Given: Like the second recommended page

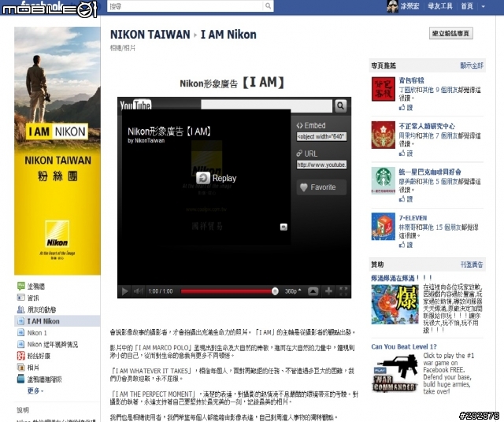Looking at the screenshot, I should pos(406,154).
